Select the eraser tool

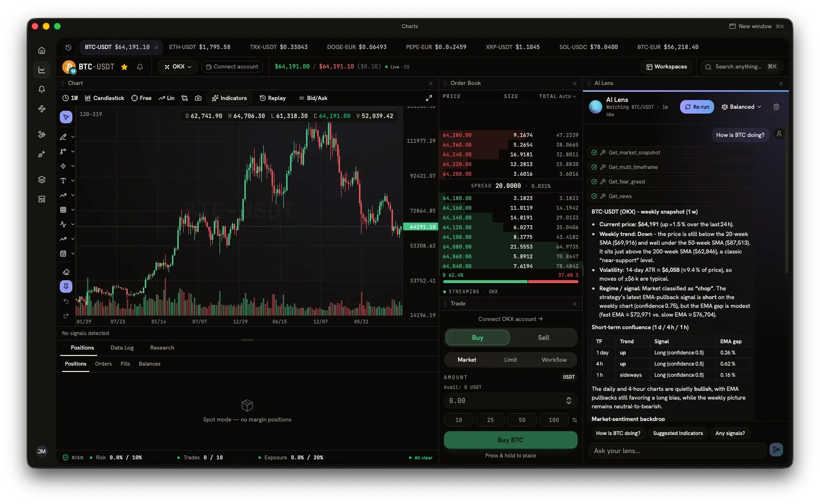pyautogui.click(x=66, y=272)
